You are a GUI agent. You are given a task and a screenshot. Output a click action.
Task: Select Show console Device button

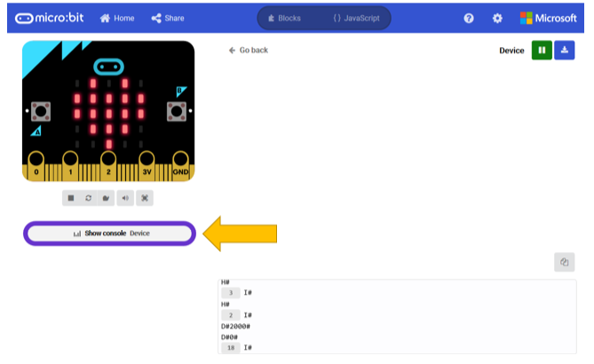click(x=109, y=233)
